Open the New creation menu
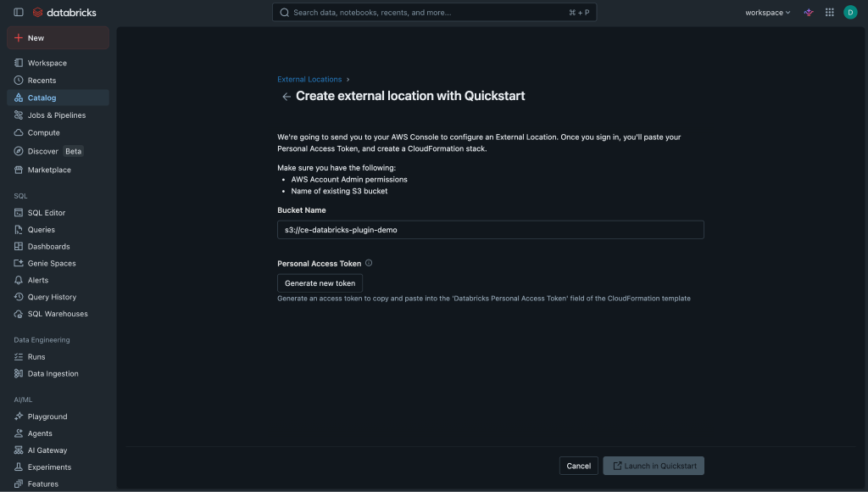This screenshot has height=492, width=868. pos(58,37)
